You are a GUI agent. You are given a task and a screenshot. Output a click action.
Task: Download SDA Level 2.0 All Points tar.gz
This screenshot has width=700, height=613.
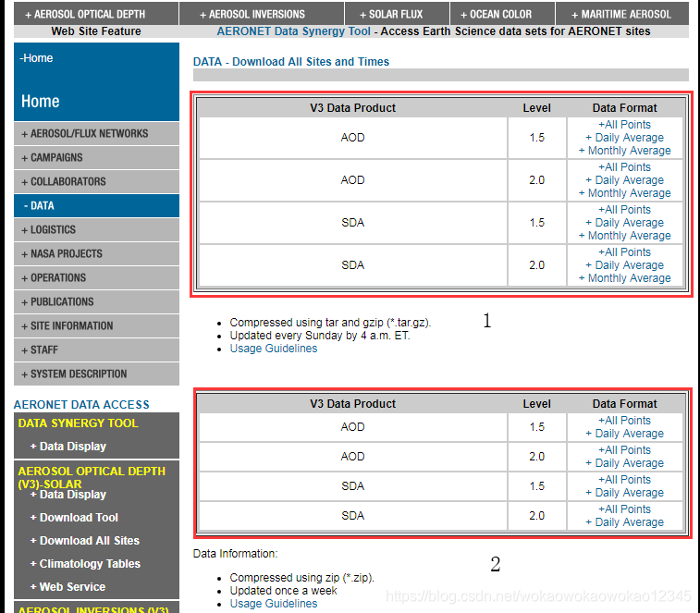click(x=624, y=251)
